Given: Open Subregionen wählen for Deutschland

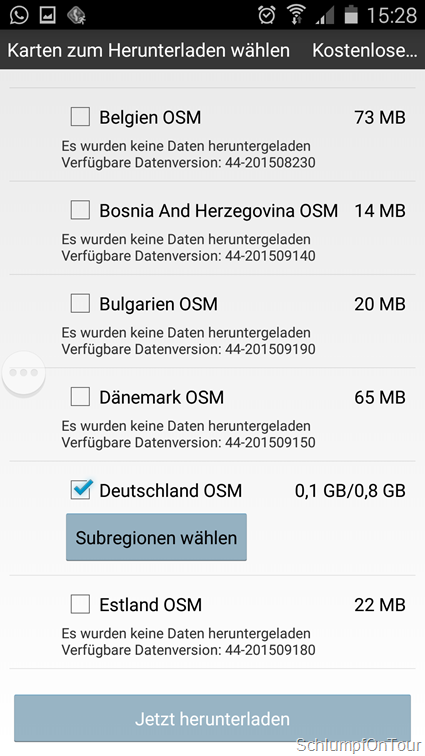Looking at the screenshot, I should click(156, 537).
